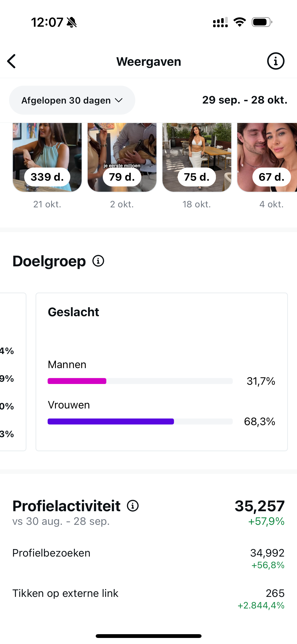297x644 pixels.
Task: Tap the cellular signal bars icon
Action: click(x=220, y=22)
